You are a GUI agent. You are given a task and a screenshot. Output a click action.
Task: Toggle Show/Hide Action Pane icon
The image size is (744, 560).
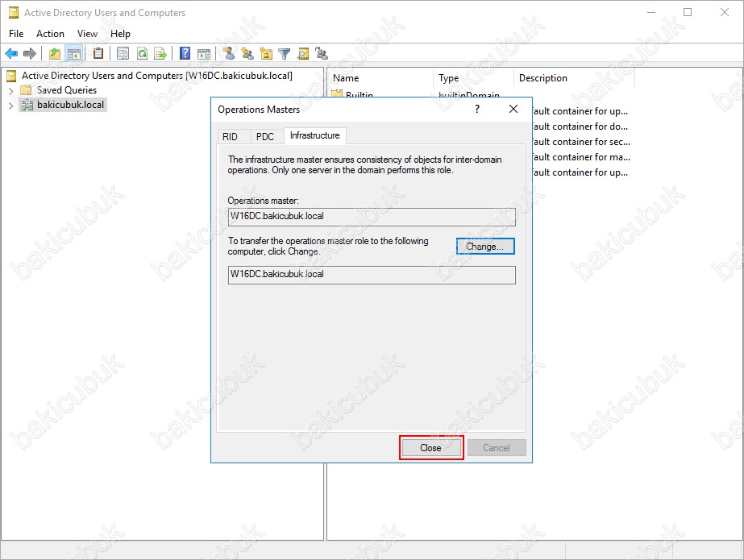click(x=204, y=53)
